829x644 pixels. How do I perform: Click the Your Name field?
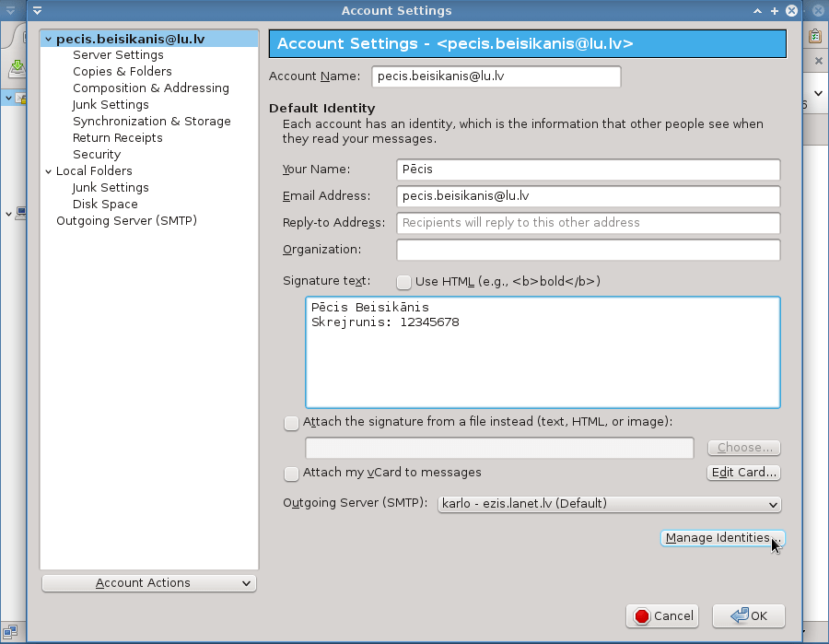coord(588,170)
